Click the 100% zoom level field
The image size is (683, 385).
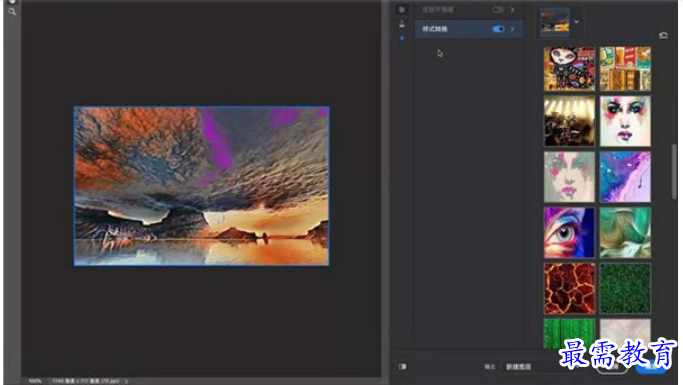35,381
